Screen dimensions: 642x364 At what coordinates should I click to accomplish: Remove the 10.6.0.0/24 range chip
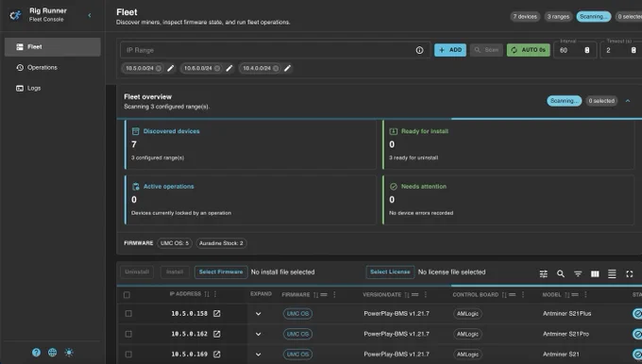tap(217, 68)
